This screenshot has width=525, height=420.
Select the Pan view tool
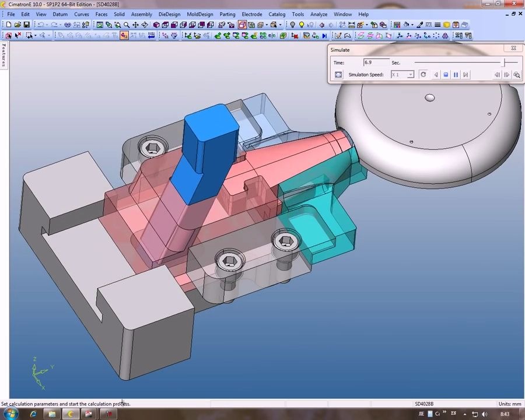(x=135, y=25)
